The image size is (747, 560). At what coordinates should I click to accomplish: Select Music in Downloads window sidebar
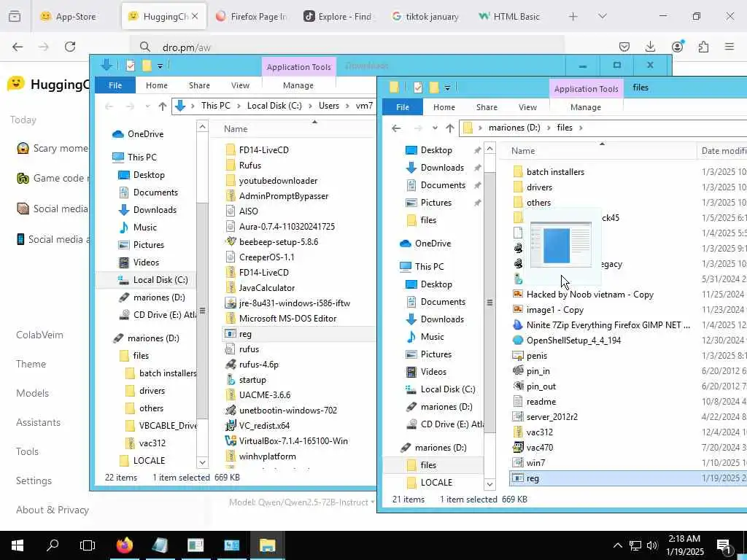click(x=145, y=227)
